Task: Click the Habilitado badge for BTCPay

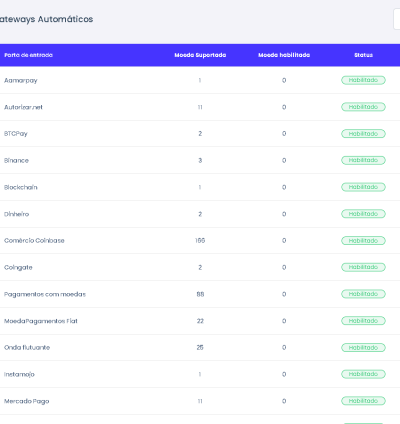Action: click(363, 134)
